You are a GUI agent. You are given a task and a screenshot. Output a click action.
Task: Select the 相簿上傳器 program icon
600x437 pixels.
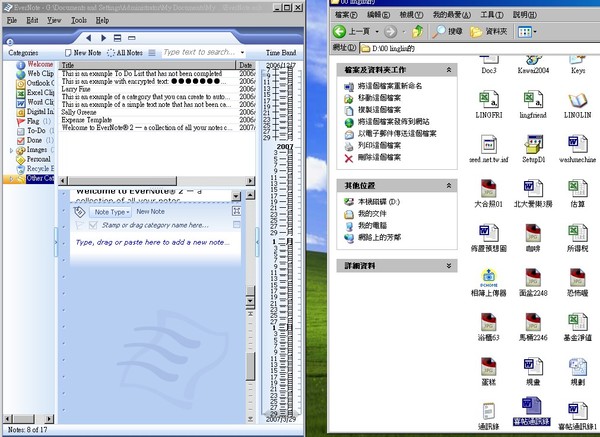[x=489, y=277]
